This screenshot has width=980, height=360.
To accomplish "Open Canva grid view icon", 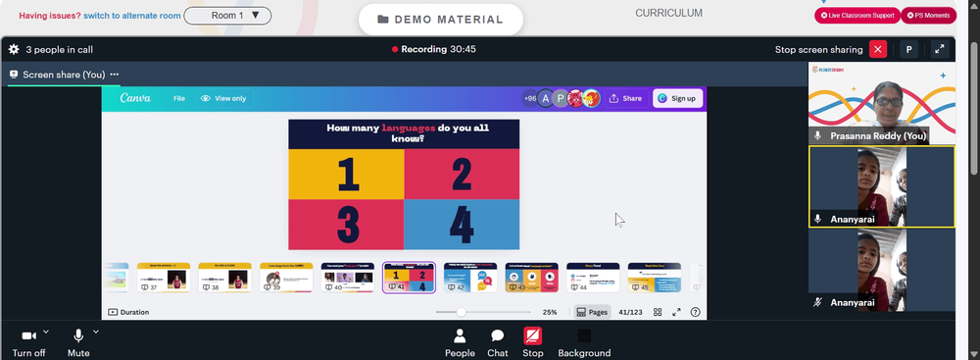I will point(658,312).
